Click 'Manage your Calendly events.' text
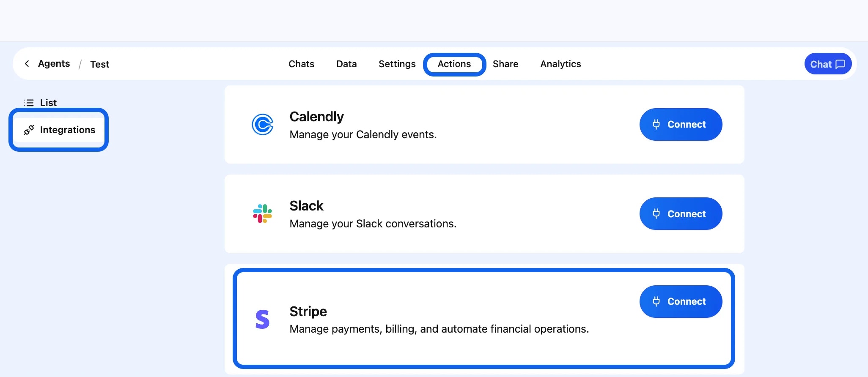The image size is (868, 377). pos(363,134)
